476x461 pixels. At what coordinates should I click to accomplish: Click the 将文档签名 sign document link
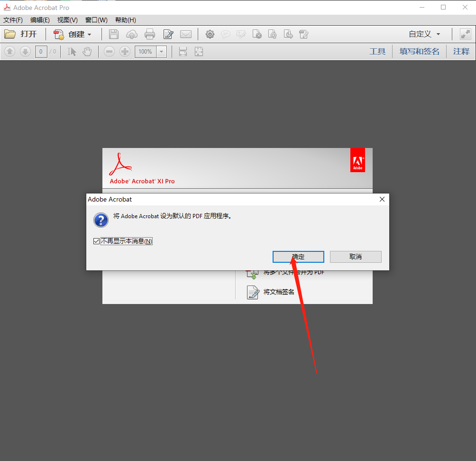pos(279,292)
